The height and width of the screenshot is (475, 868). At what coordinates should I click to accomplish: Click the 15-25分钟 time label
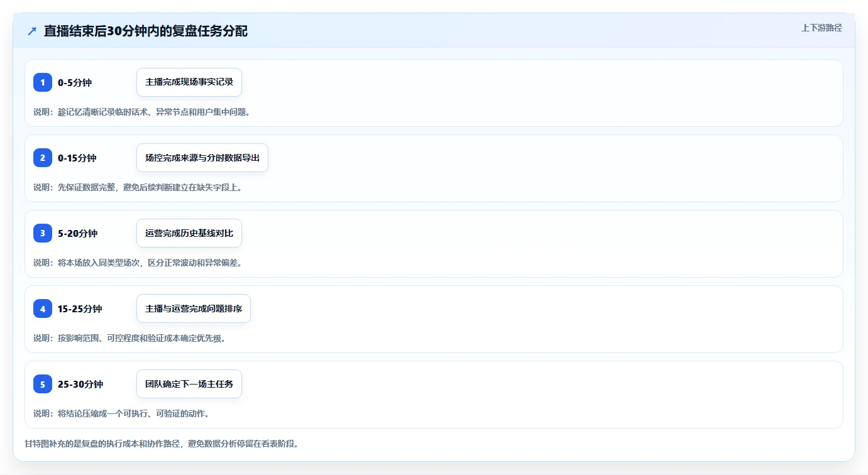(80, 308)
